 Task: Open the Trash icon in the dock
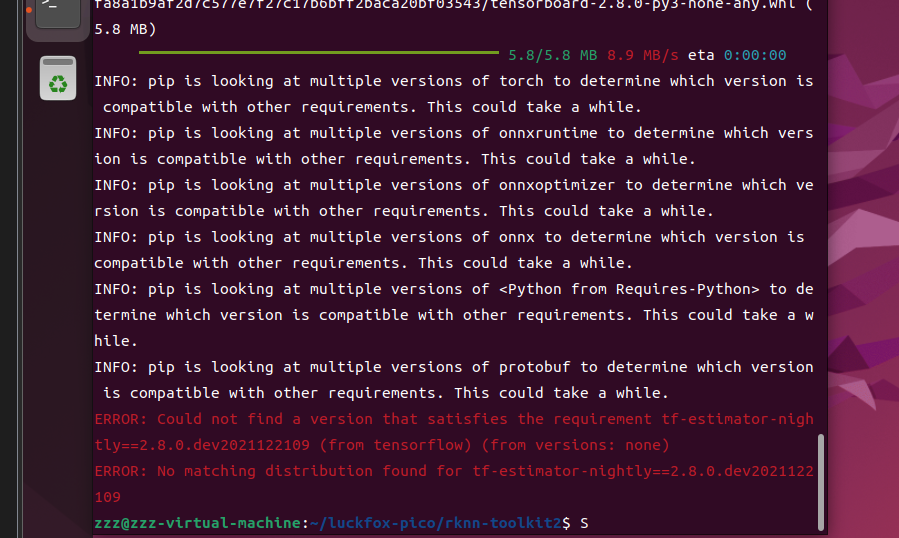[58, 78]
